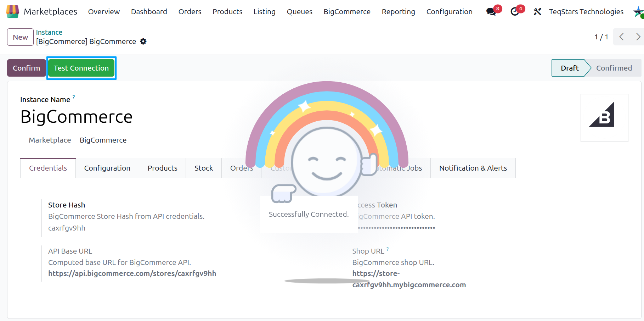This screenshot has width=644, height=321.
Task: Open the Queues menu
Action: coord(299,12)
